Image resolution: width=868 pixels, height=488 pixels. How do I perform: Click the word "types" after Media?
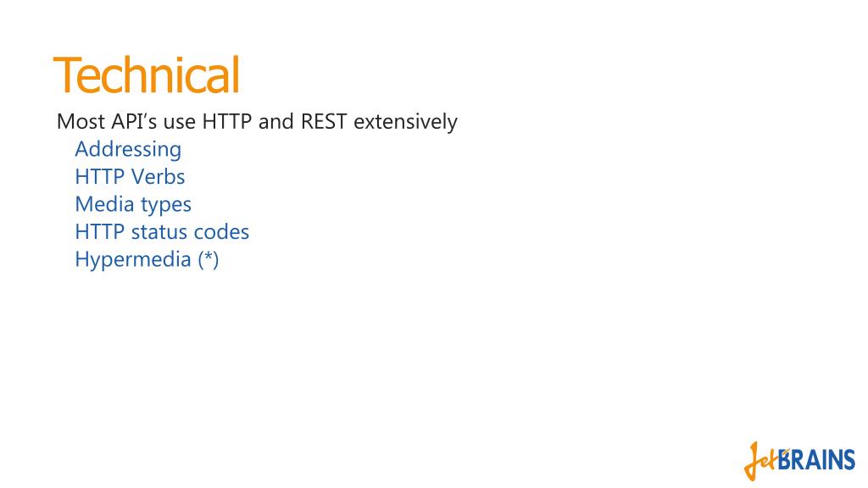pos(166,205)
